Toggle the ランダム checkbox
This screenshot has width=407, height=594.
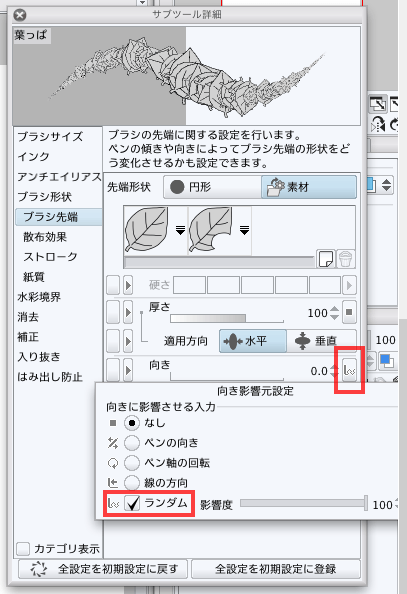pyautogui.click(x=132, y=503)
